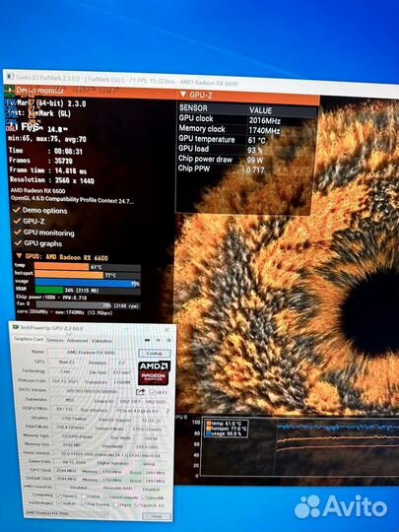Open the GPU selector dropdown in GPU-Z
Screen dimensions: 399x532
(x=67, y=513)
